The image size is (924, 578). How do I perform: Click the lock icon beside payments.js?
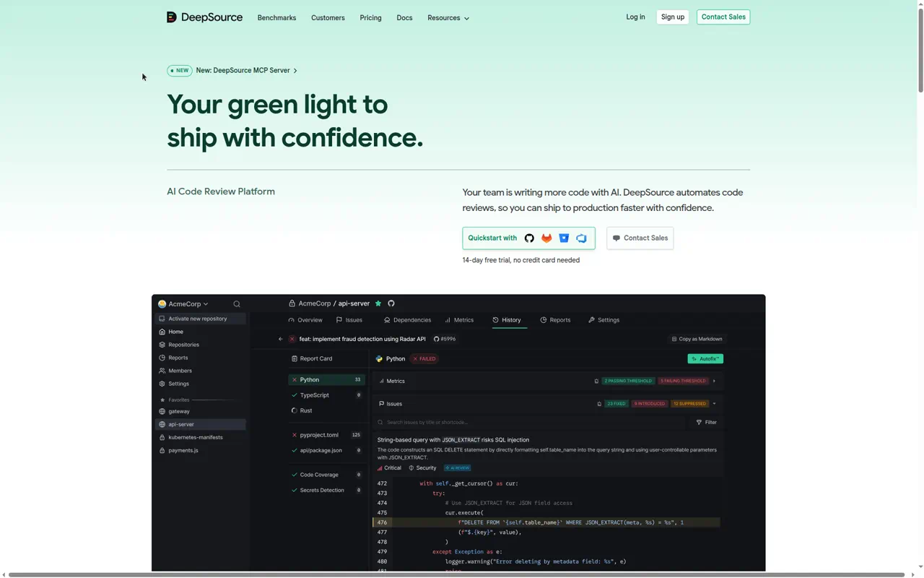click(x=162, y=450)
